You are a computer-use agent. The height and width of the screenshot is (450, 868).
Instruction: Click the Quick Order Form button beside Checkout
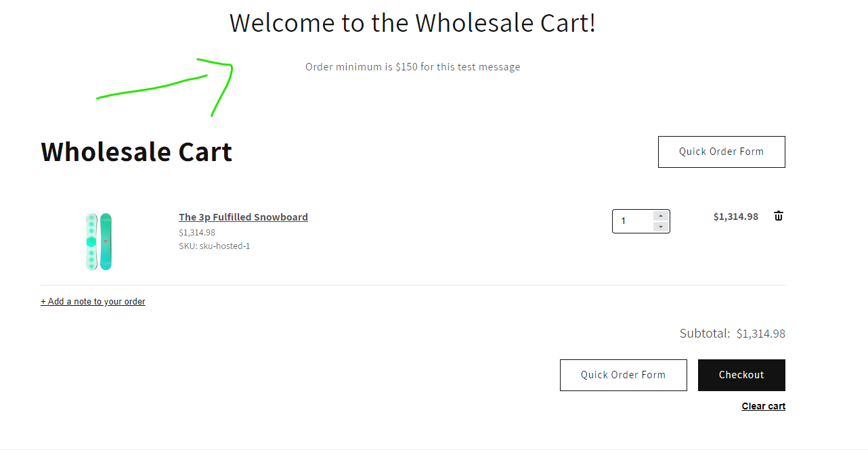[624, 375]
